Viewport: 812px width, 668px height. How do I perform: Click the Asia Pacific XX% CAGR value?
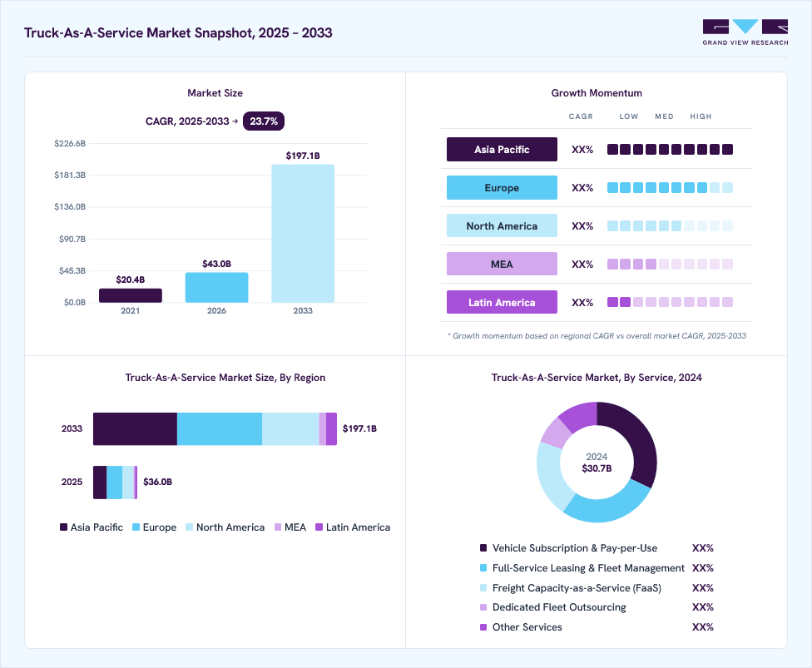582,150
